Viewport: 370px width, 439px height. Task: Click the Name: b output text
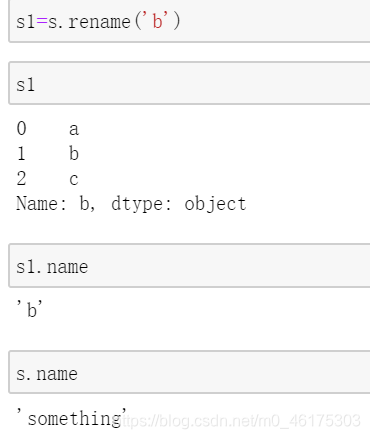click(56, 203)
